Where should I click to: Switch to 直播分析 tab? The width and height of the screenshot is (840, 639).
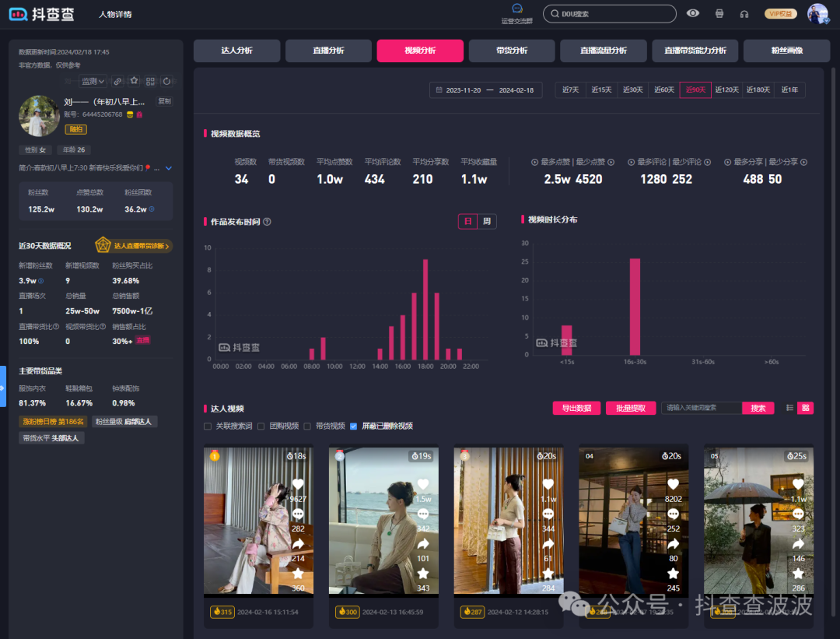(328, 51)
